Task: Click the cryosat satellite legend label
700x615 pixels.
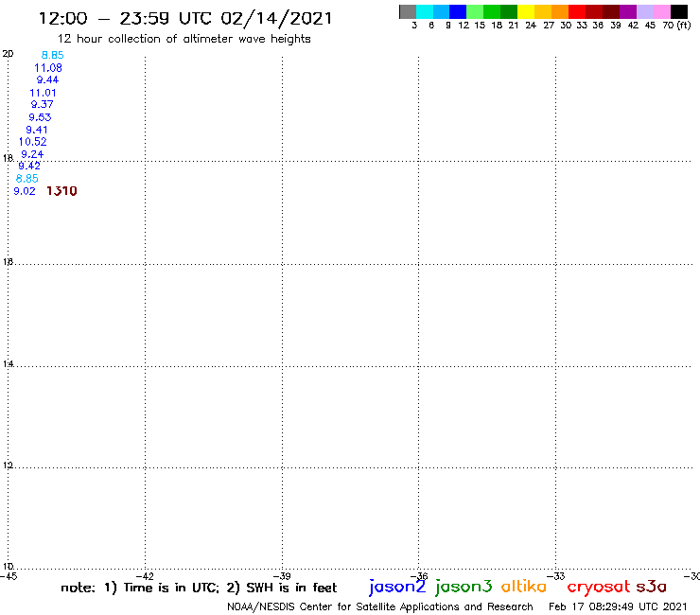Action: point(599,587)
